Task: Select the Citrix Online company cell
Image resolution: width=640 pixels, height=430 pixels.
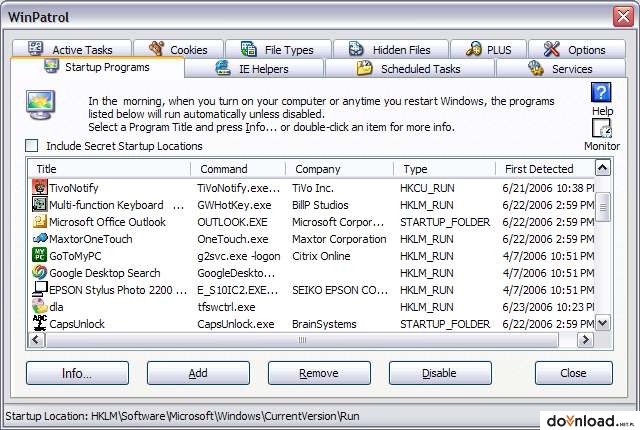Action: (x=321, y=256)
